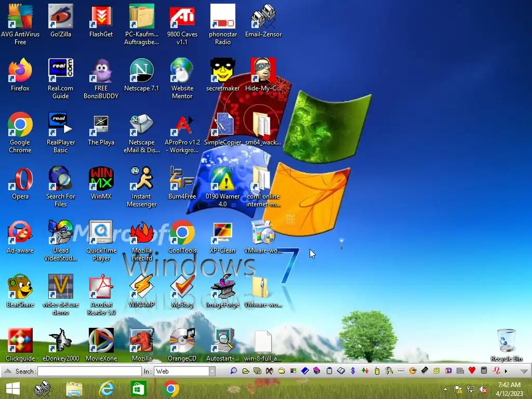
Task: Open the SimpleCopier desktop shortcut
Action: click(x=222, y=129)
